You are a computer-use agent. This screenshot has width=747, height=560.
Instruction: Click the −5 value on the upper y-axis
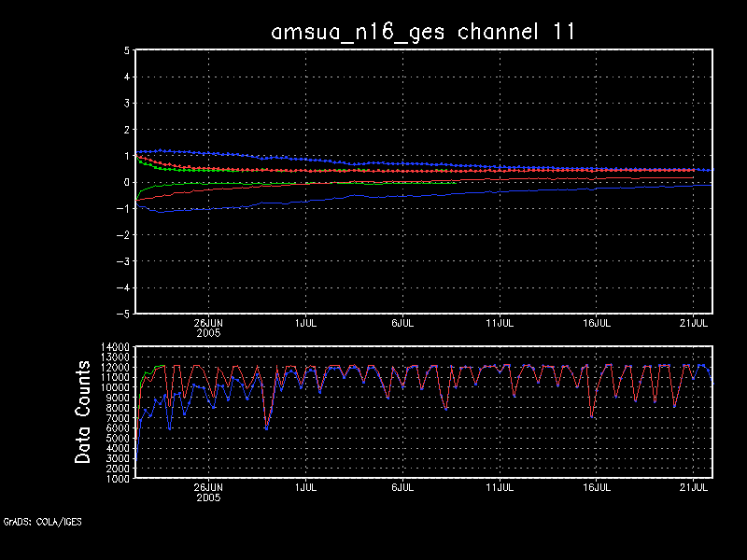click(122, 315)
